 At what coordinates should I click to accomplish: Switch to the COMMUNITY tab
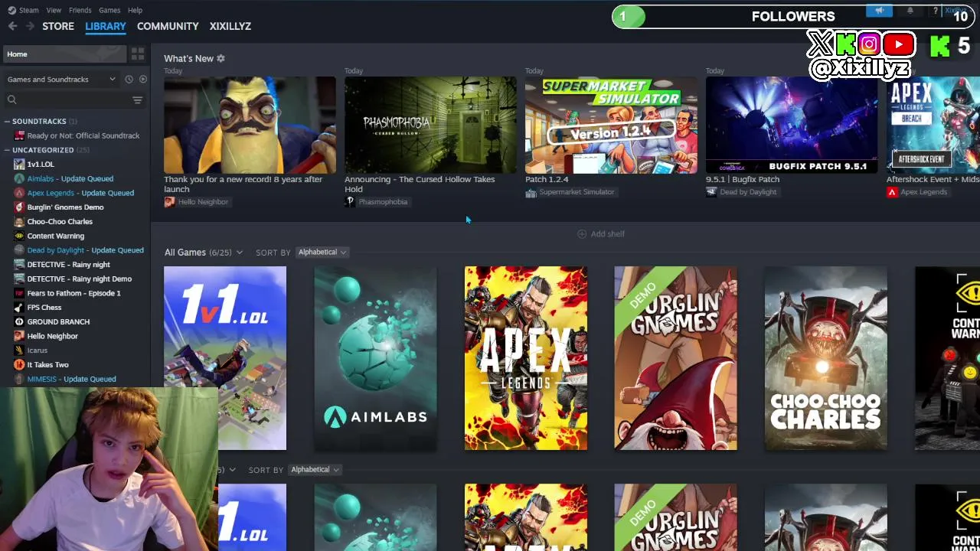pyautogui.click(x=168, y=26)
